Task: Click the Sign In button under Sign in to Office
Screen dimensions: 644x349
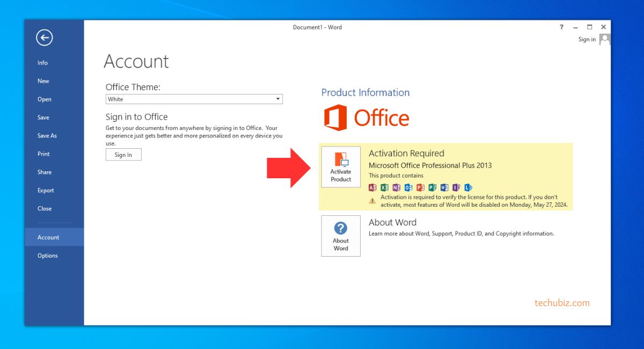Action: click(x=123, y=155)
